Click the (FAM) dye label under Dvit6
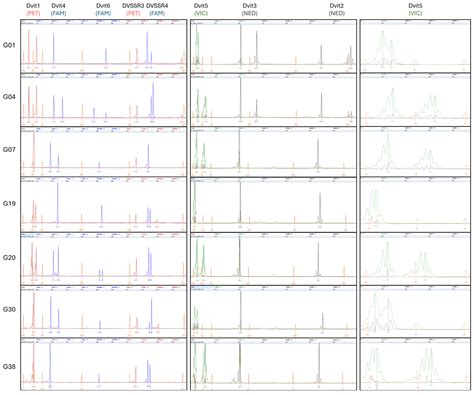Screen dimensions: 474x395 click(x=103, y=13)
